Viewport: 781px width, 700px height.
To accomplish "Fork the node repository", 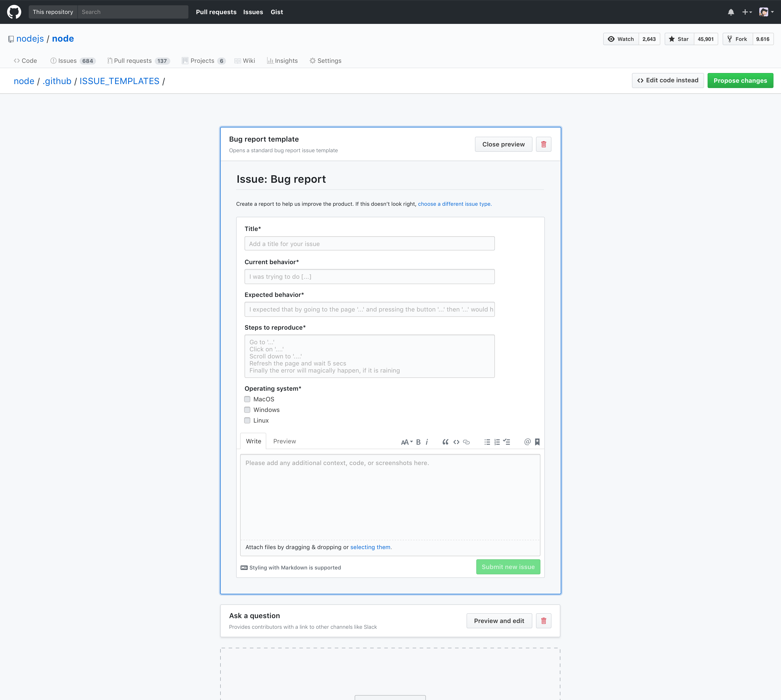I will click(x=738, y=39).
